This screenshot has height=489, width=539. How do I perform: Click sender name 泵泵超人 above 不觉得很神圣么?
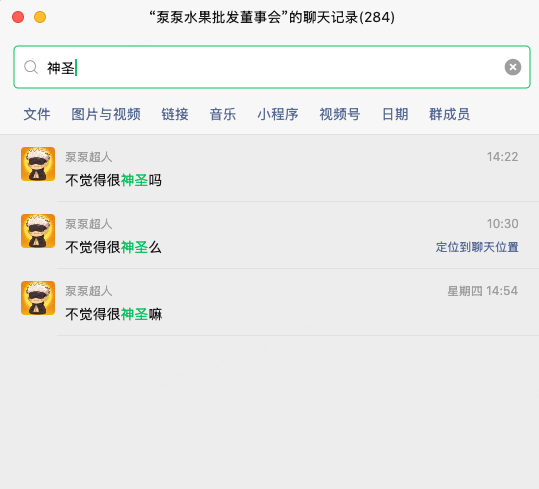89,224
